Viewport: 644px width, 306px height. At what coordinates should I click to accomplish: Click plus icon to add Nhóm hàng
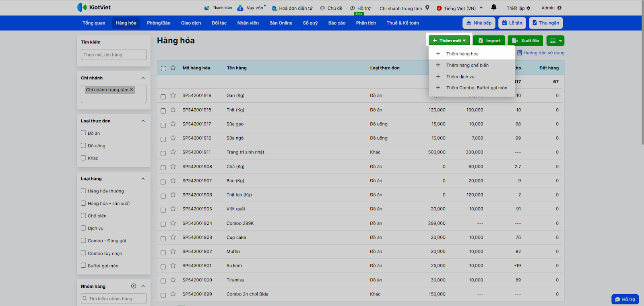coord(134,286)
